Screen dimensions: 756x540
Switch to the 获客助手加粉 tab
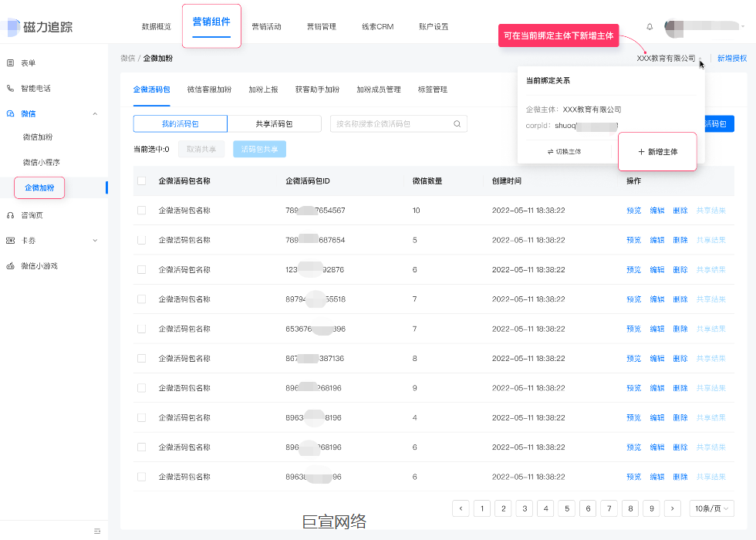point(317,89)
